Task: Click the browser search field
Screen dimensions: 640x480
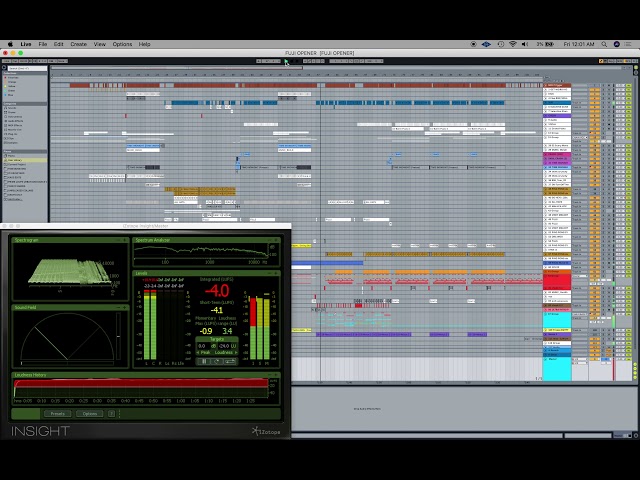Action: [27, 68]
